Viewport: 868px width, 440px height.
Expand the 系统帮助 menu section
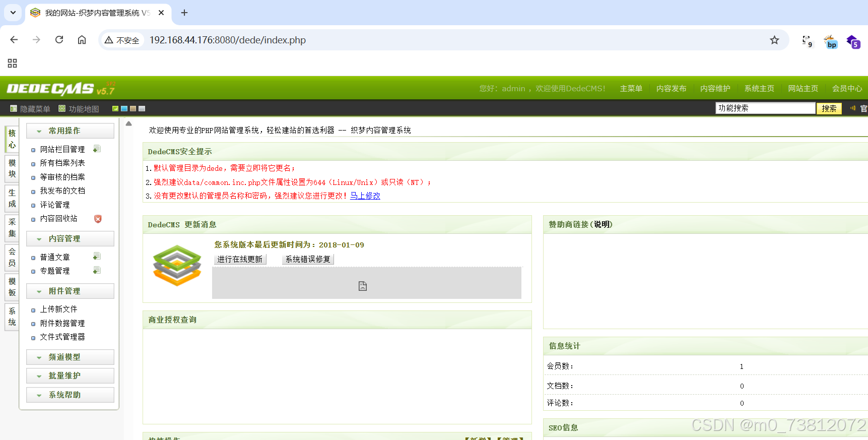click(x=70, y=395)
